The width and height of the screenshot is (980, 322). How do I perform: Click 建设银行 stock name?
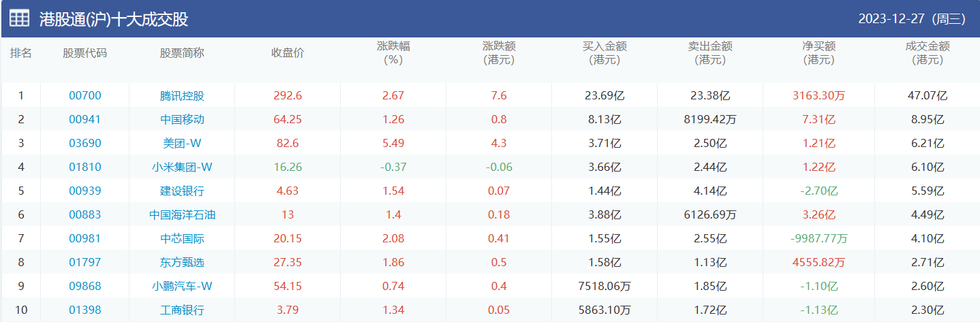tap(182, 191)
